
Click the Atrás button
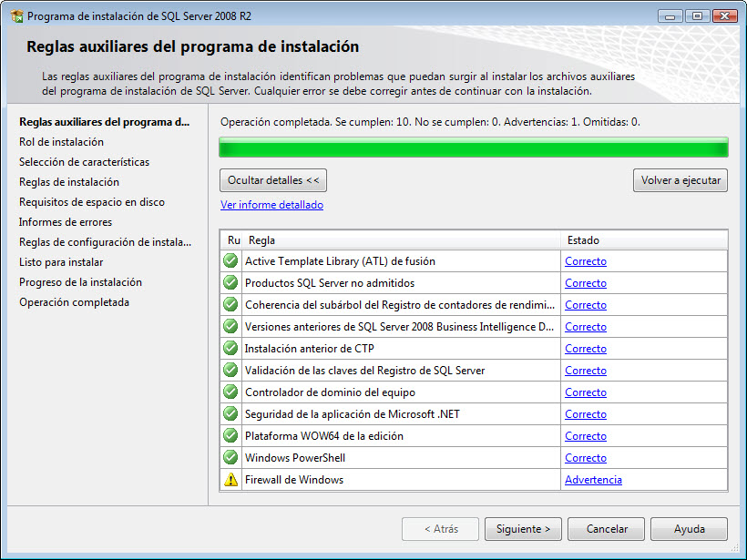[440, 529]
